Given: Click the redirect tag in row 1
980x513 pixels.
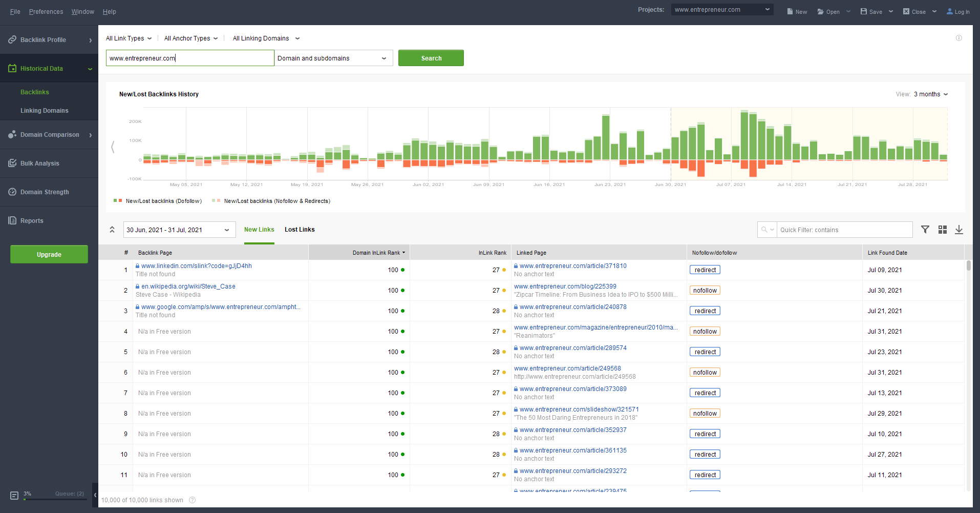Looking at the screenshot, I should [x=705, y=270].
